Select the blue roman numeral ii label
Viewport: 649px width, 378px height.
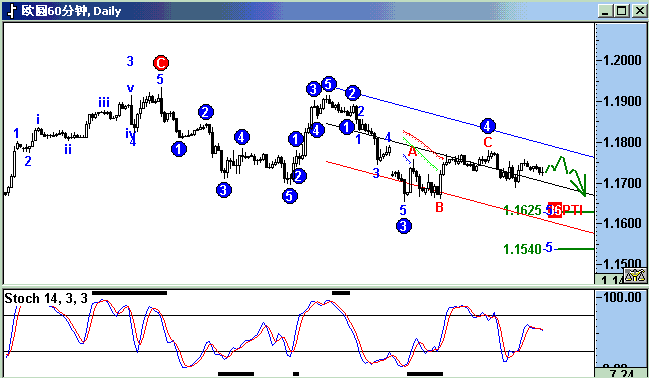click(x=68, y=149)
